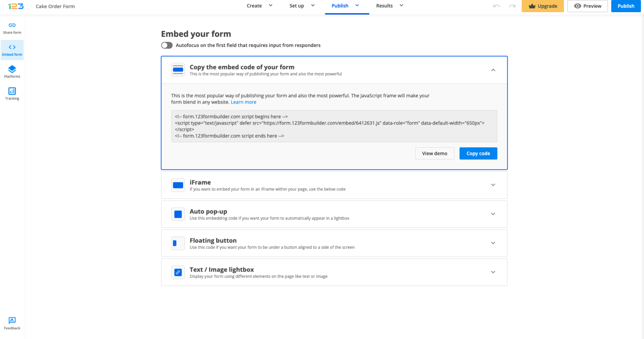Expand the Floating button section
This screenshot has height=339, width=644.
pyautogui.click(x=493, y=243)
